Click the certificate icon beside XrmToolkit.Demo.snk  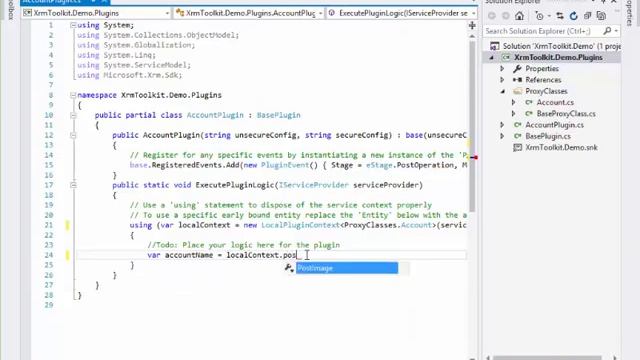(x=518, y=147)
